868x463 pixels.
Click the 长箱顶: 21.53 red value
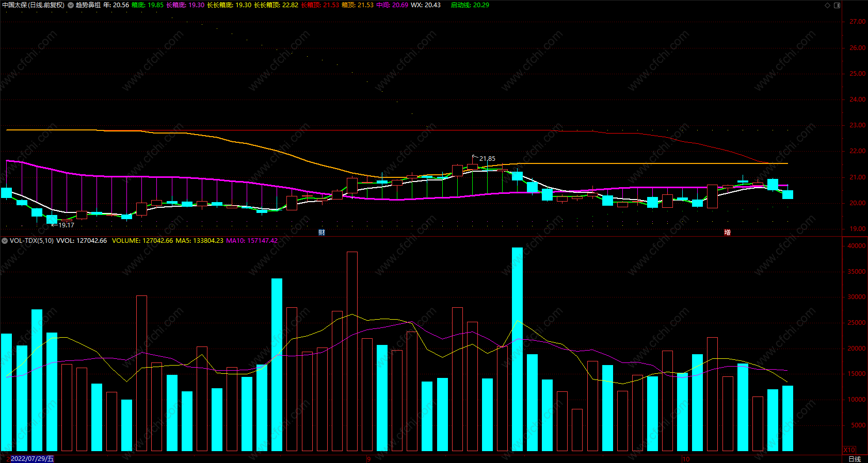click(x=320, y=5)
